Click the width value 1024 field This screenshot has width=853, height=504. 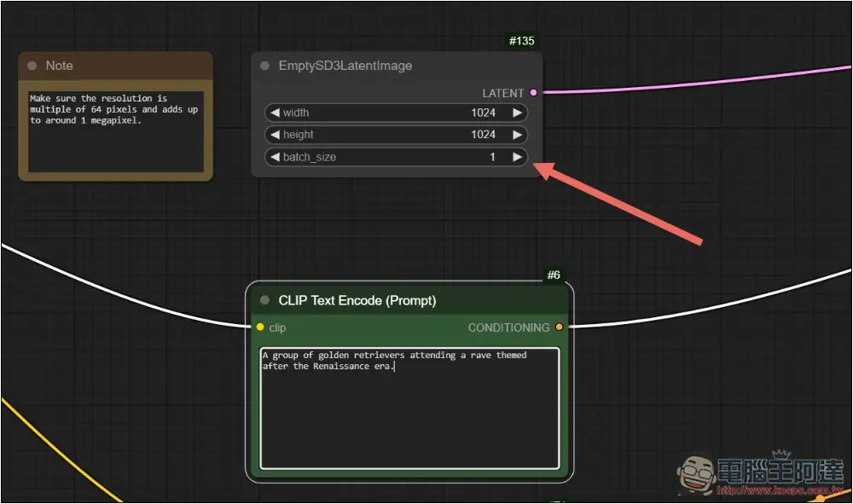click(x=483, y=113)
